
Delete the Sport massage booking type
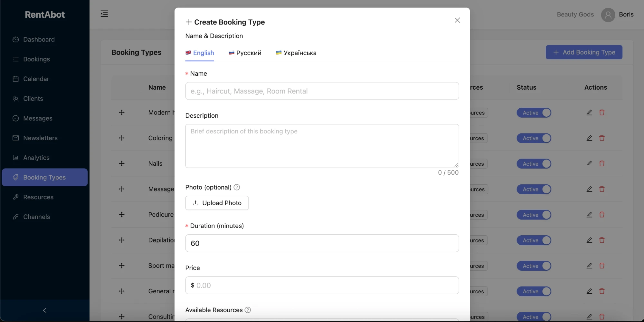click(x=602, y=266)
